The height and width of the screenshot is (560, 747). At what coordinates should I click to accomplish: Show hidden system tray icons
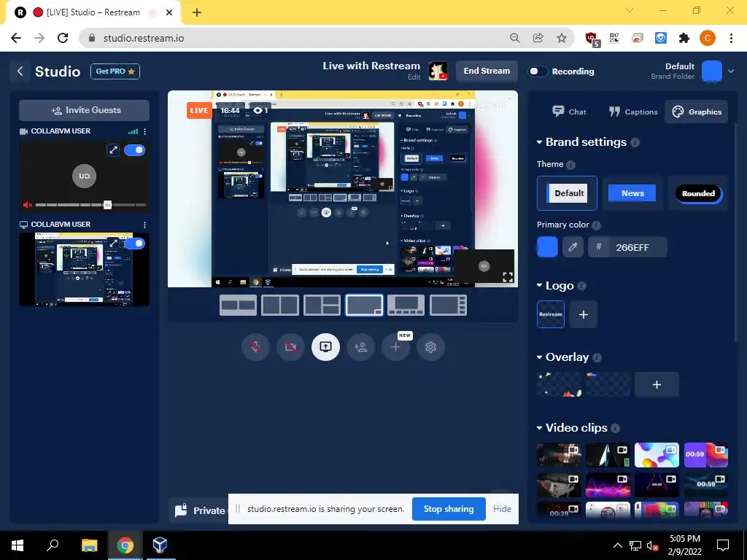pyautogui.click(x=617, y=545)
